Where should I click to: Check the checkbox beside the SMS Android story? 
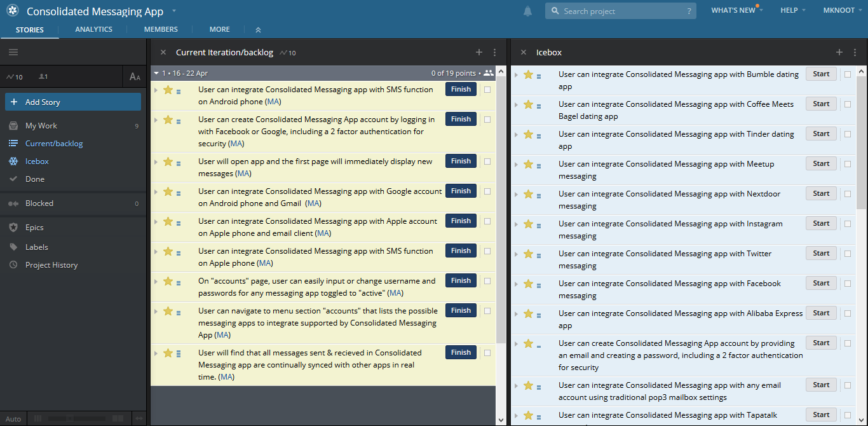point(486,89)
